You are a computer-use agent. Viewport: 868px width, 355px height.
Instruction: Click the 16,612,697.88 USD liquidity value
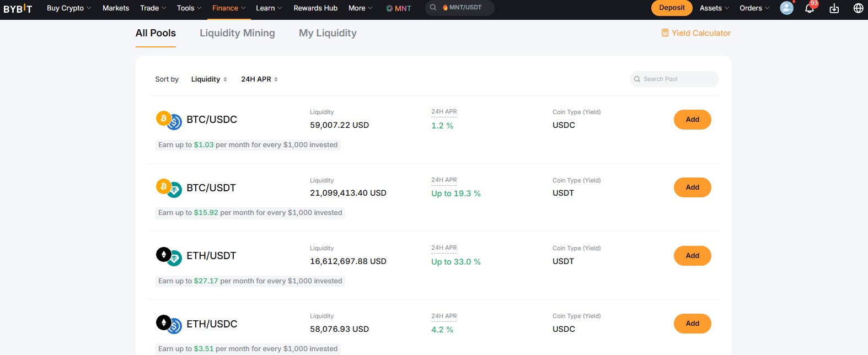[x=348, y=261]
